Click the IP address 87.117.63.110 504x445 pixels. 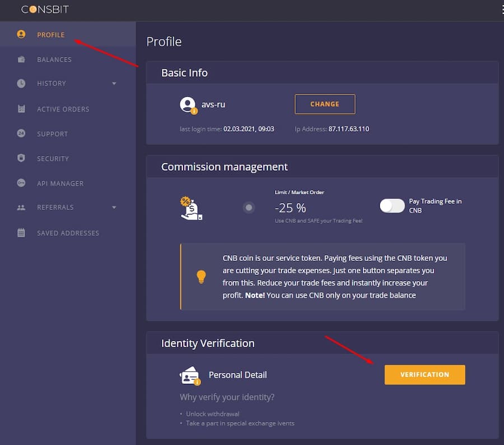[x=349, y=129]
